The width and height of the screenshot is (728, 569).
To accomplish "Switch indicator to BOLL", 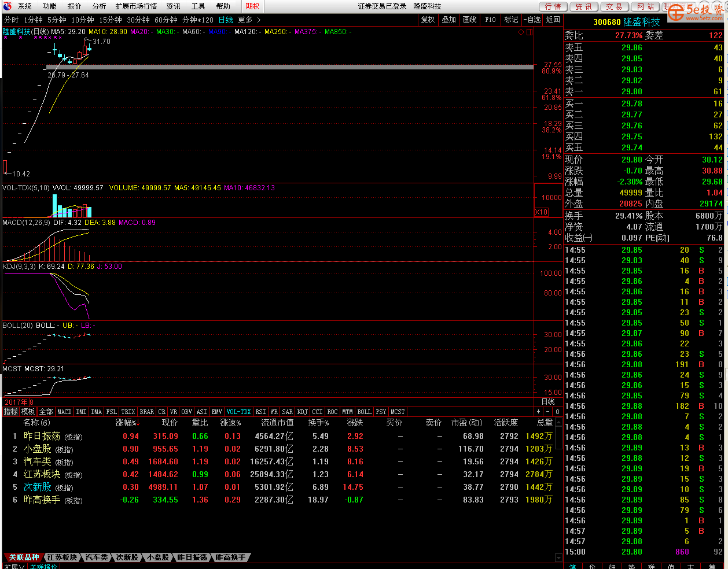I will [x=364, y=412].
